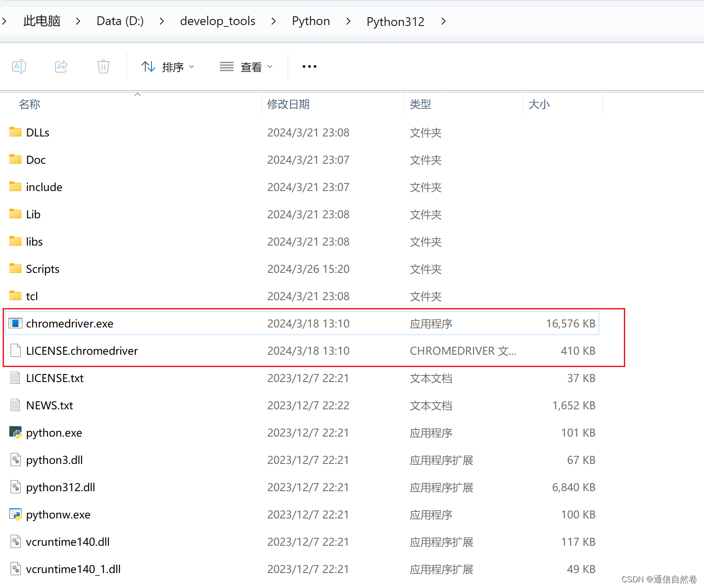Click the vcruntime140_1.dll file icon

point(15,569)
